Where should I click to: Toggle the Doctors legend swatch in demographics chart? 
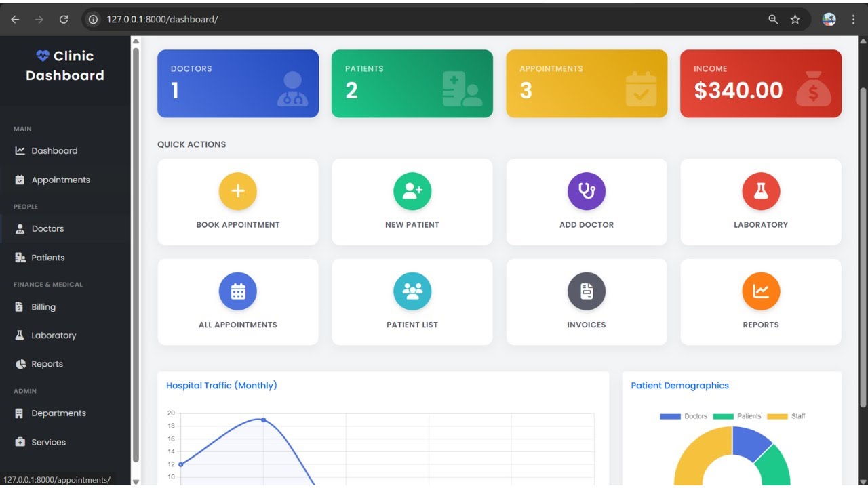tap(670, 416)
